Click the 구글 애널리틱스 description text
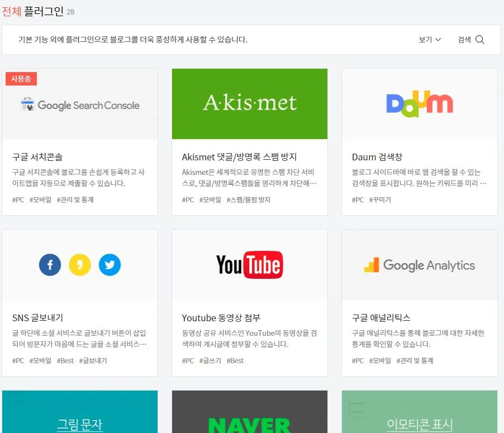The width and height of the screenshot is (504, 433). [418, 339]
